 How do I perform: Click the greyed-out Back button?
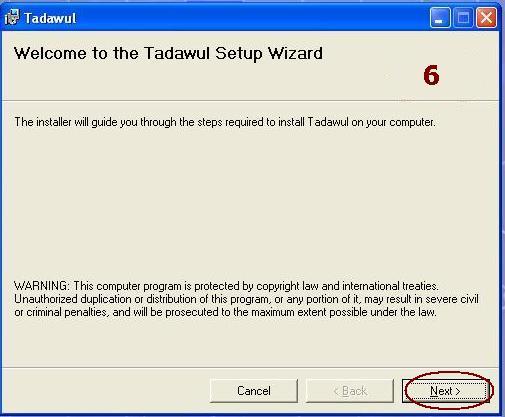pyautogui.click(x=350, y=391)
